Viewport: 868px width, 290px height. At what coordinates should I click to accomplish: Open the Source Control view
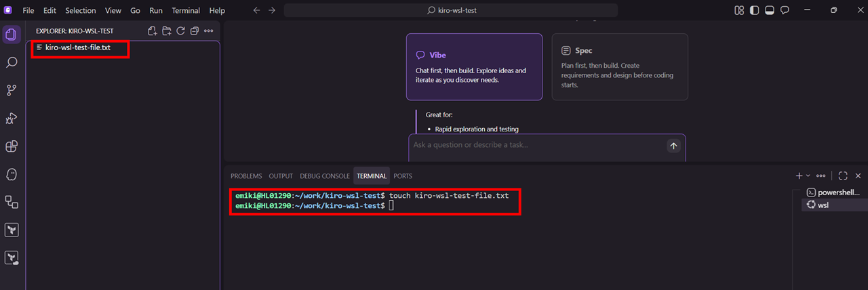[12, 90]
